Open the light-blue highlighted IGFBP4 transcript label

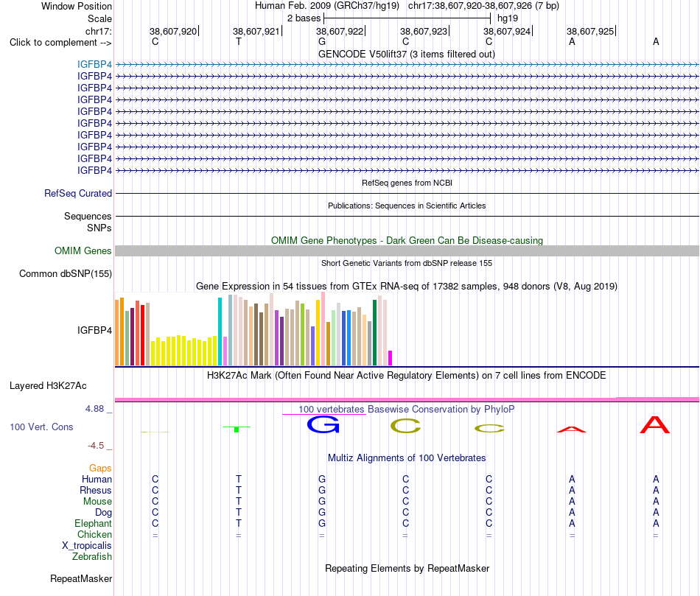[x=94, y=64]
